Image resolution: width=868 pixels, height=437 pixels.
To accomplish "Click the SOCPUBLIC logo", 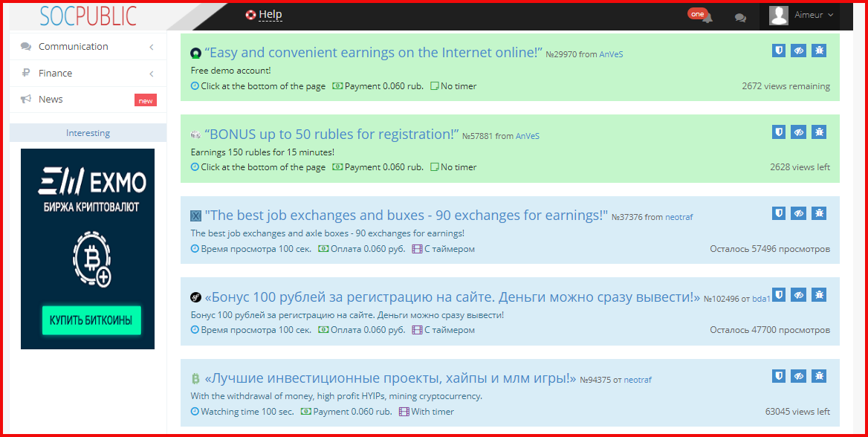I will click(88, 16).
